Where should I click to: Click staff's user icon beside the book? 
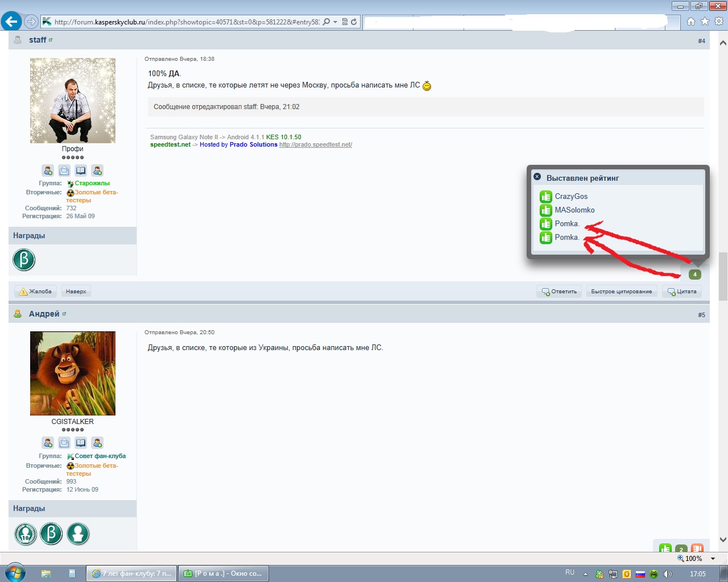(97, 171)
